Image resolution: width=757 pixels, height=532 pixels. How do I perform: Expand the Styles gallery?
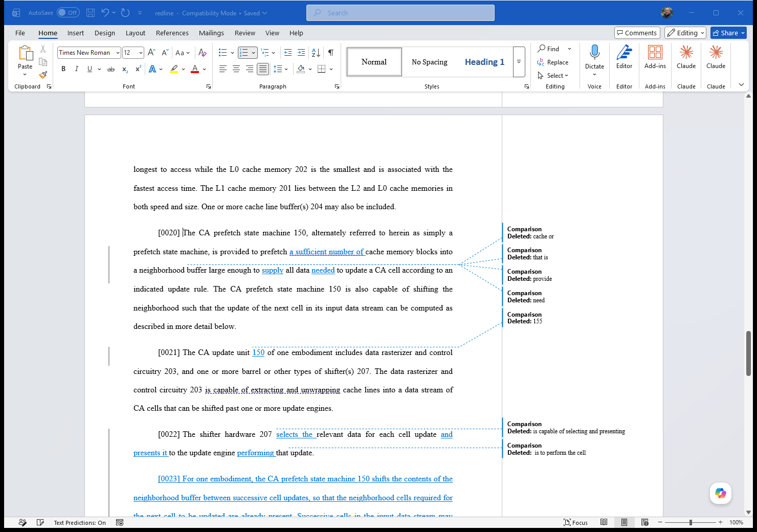(x=519, y=62)
